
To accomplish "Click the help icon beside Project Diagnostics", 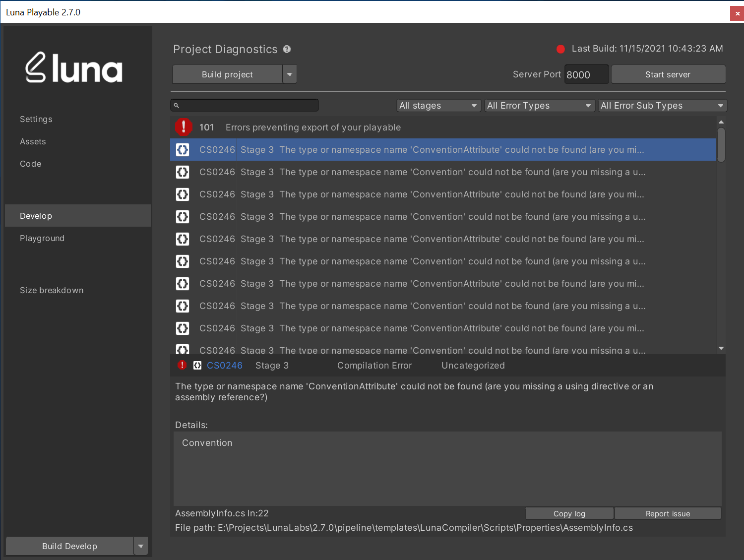I will click(x=287, y=49).
